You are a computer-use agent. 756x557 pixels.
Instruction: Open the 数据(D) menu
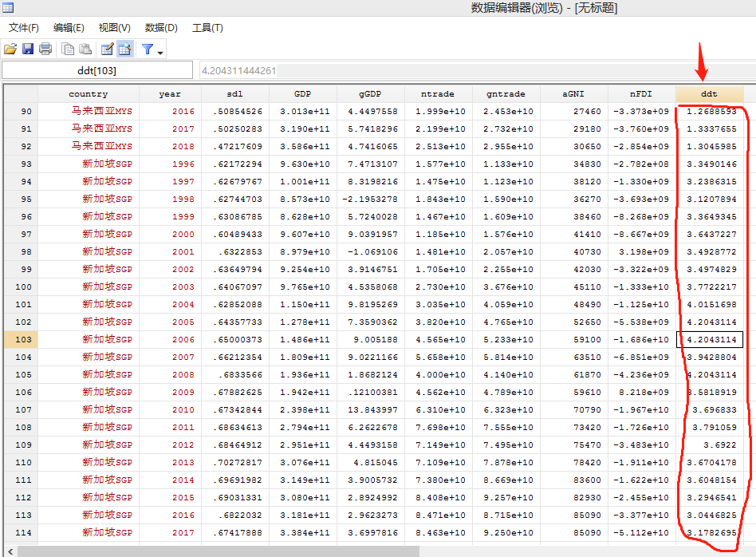(x=161, y=28)
